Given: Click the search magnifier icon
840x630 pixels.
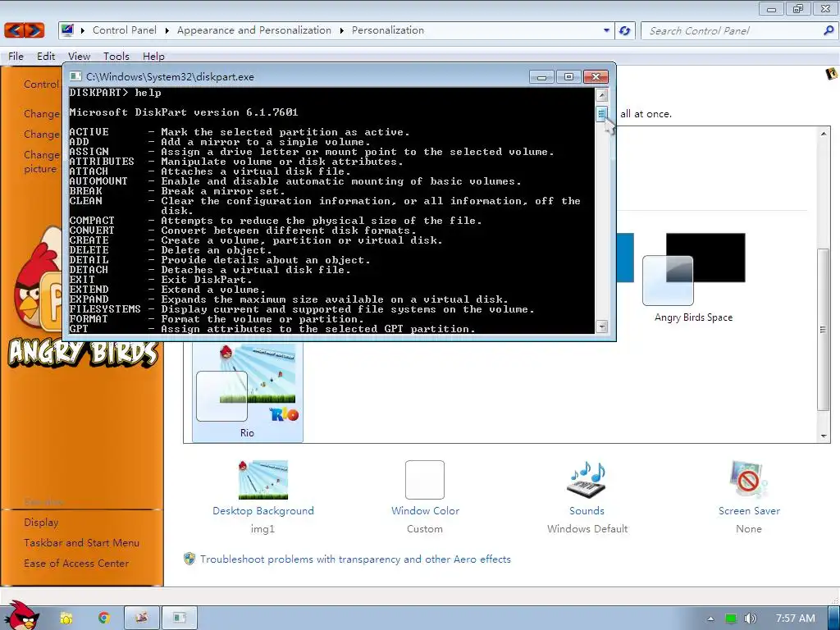Looking at the screenshot, I should 829,30.
